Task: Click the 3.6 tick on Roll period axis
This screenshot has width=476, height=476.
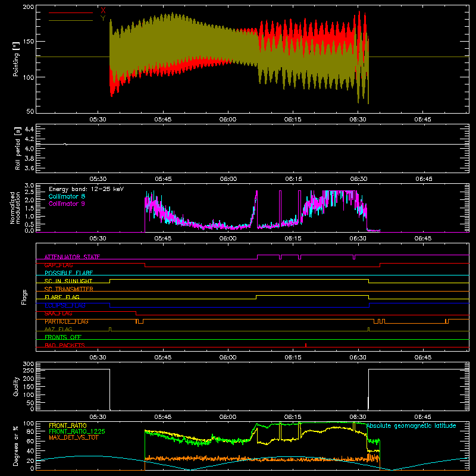Action: pos(29,168)
